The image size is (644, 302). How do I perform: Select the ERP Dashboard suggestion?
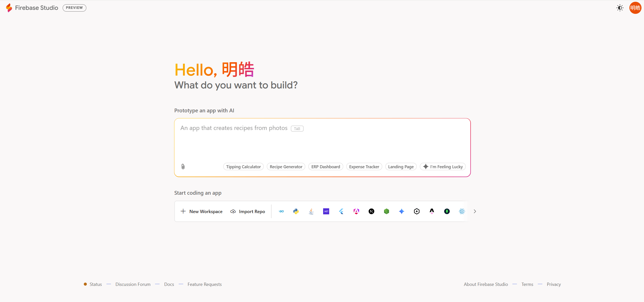(x=325, y=166)
